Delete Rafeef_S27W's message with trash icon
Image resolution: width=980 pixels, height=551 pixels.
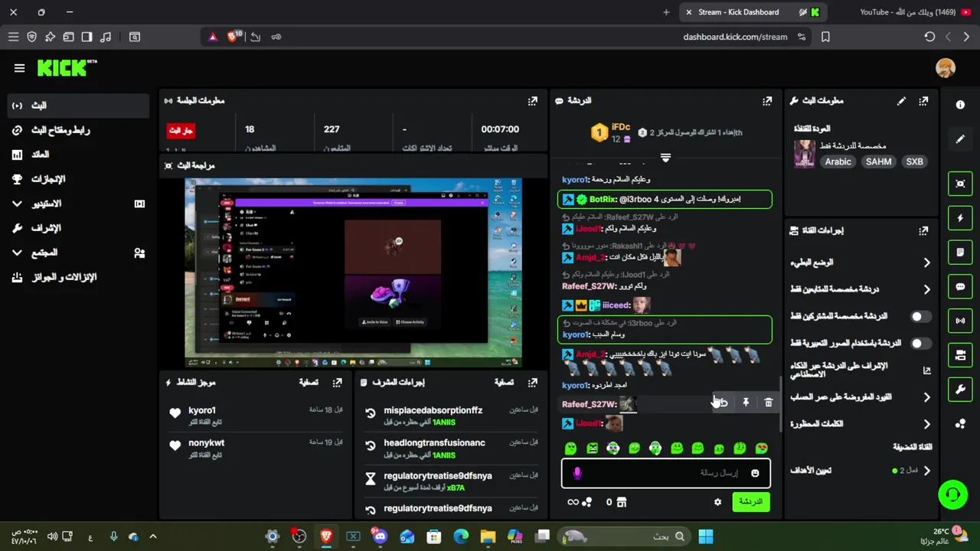click(768, 402)
